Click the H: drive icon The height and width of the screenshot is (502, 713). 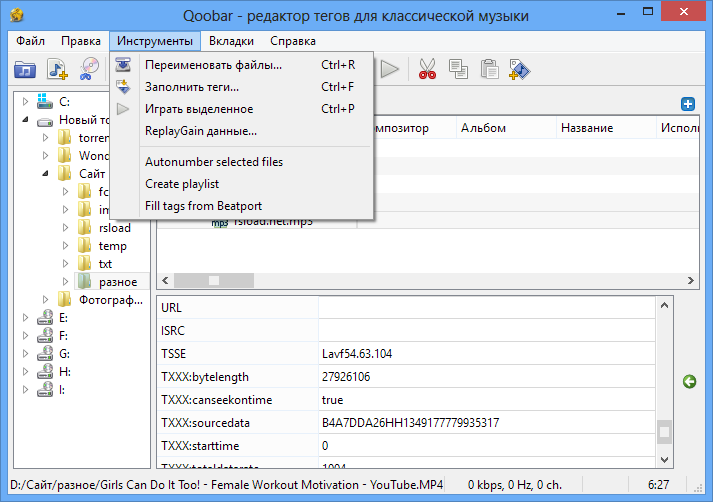click(45, 371)
